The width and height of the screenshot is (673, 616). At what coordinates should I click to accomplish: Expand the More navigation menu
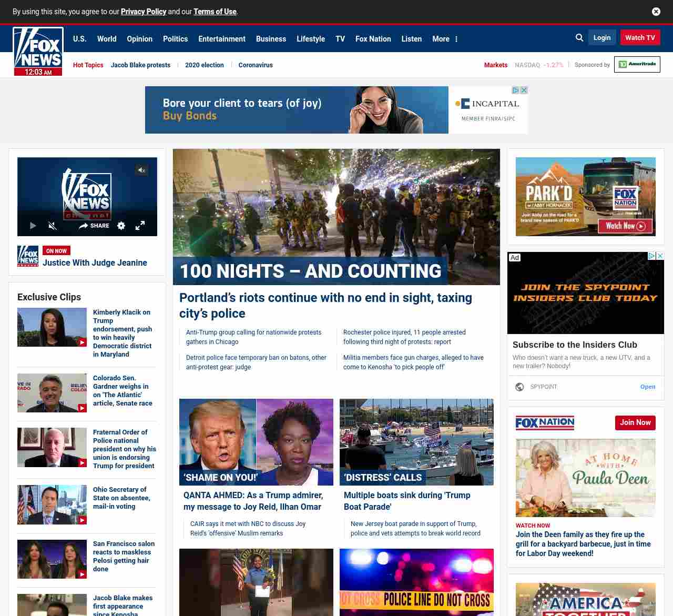click(x=445, y=39)
